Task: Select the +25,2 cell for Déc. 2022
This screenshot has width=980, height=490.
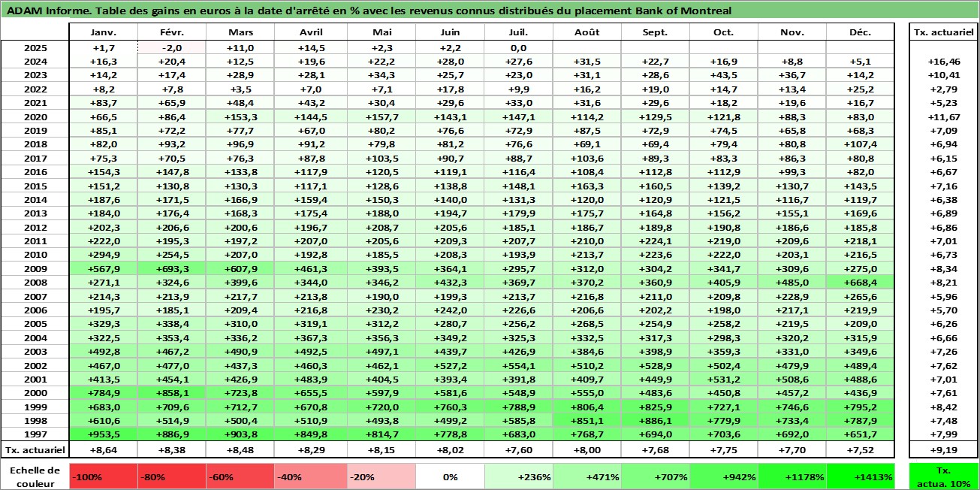Action: tap(861, 89)
